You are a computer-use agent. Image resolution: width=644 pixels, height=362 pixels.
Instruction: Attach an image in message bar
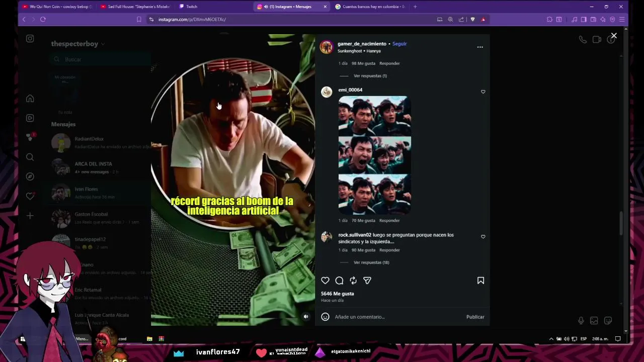click(x=594, y=320)
